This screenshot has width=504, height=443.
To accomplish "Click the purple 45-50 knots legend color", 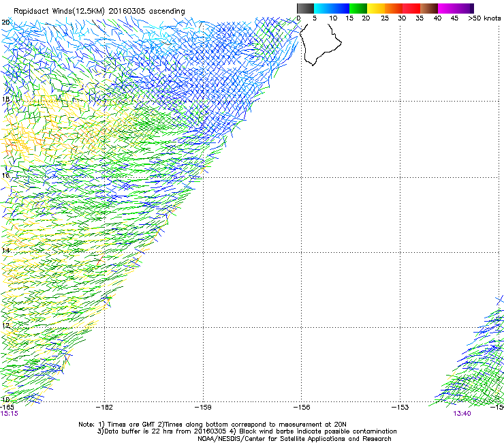I will [x=464, y=8].
